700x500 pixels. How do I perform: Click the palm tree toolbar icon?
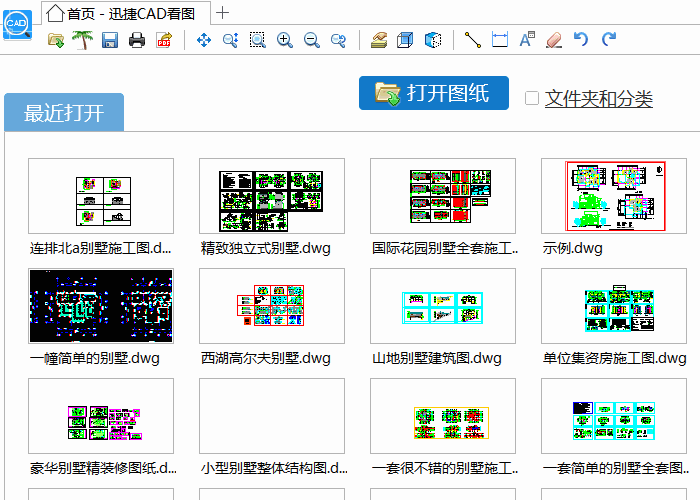tap(83, 40)
